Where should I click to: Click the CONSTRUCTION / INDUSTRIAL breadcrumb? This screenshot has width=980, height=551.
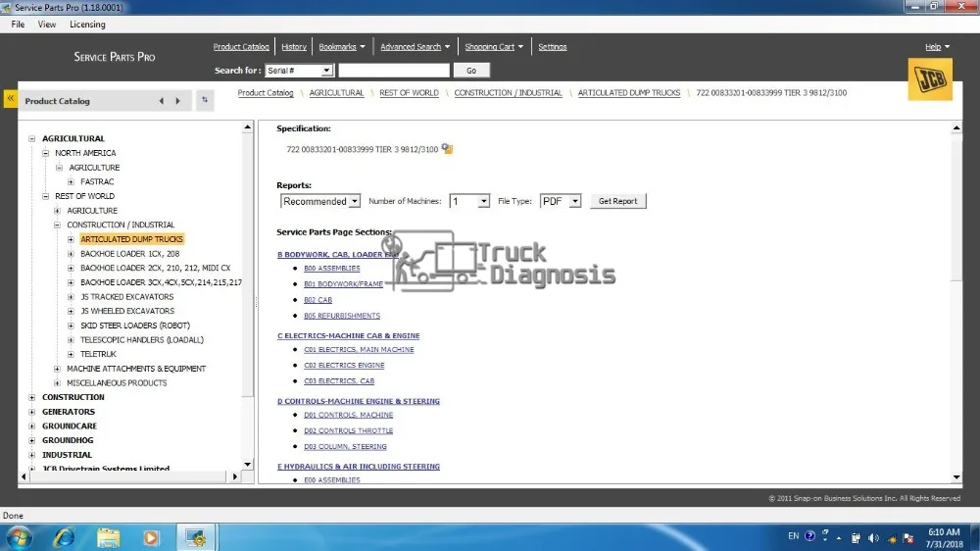[x=508, y=92]
